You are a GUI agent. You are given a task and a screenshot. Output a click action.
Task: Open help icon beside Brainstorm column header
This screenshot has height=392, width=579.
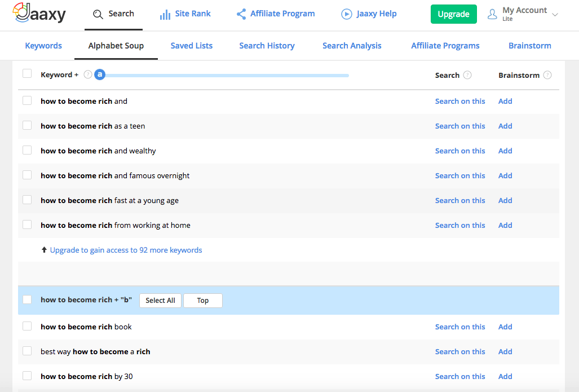pos(547,75)
